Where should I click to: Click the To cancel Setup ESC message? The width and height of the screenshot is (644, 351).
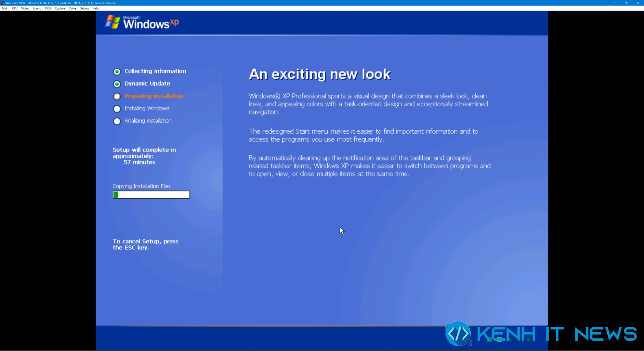click(x=145, y=245)
